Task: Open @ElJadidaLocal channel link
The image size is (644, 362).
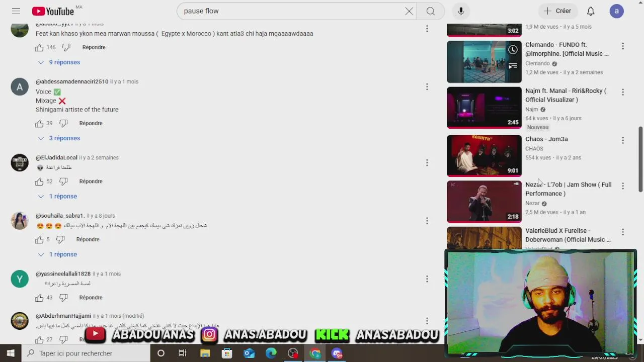Action: 56,157
